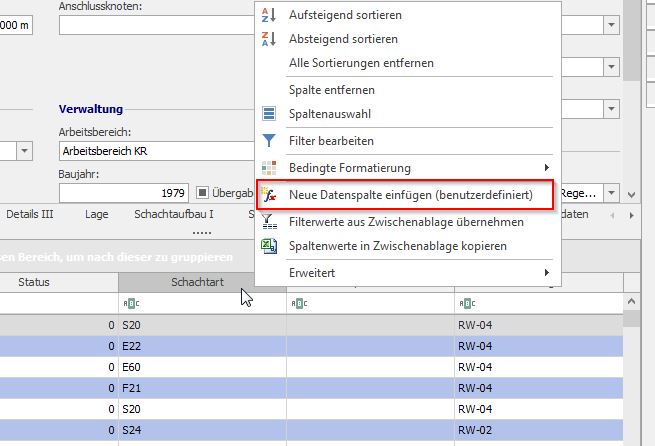Select Alle Sortierungen entfernen from the menu

coord(361,63)
